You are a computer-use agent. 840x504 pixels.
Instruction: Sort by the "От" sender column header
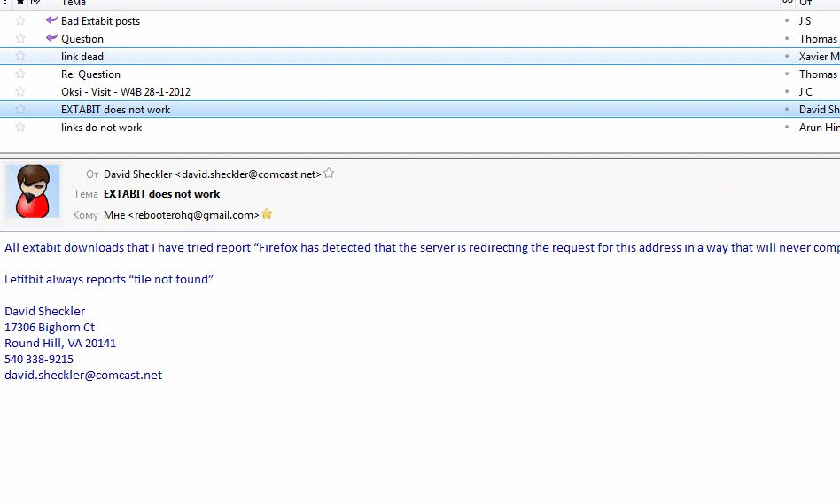[805, 4]
